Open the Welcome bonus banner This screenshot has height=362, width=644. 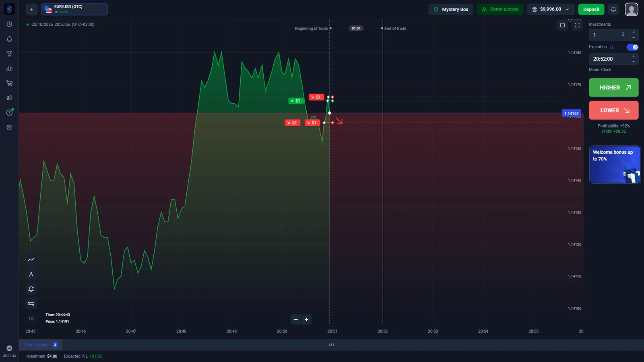click(x=615, y=165)
